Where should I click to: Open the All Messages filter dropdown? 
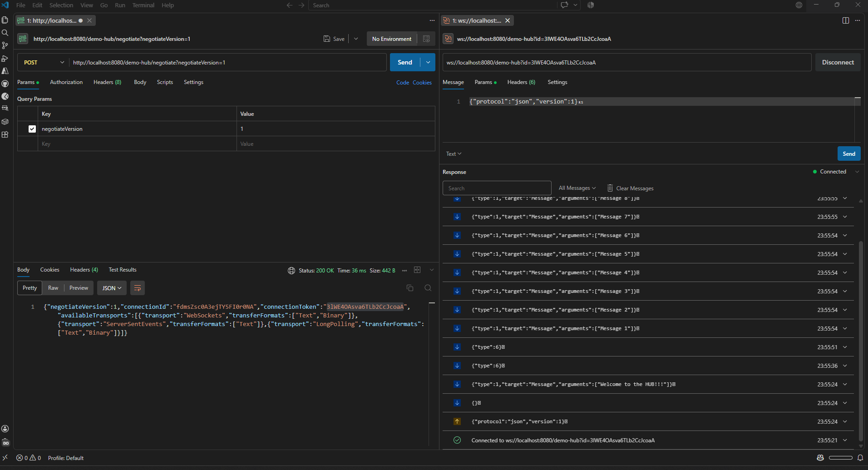[577, 188]
